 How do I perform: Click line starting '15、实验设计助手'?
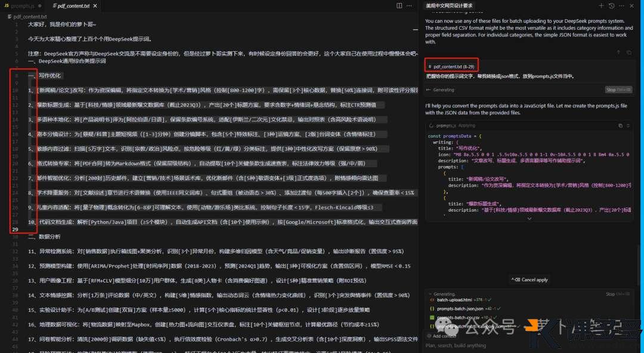[x=199, y=310]
